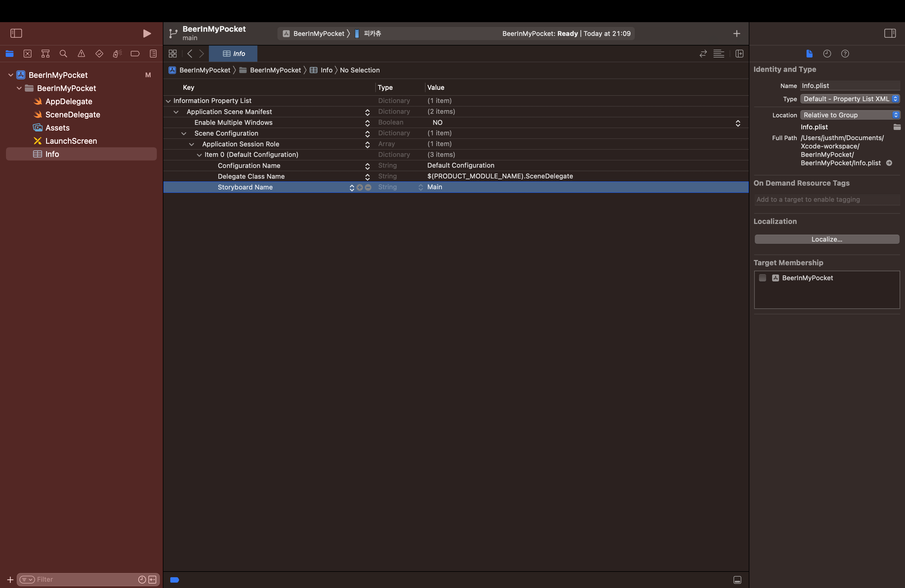Viewport: 905px width, 588px height.
Task: Open the Quick Help inspector
Action: click(845, 54)
